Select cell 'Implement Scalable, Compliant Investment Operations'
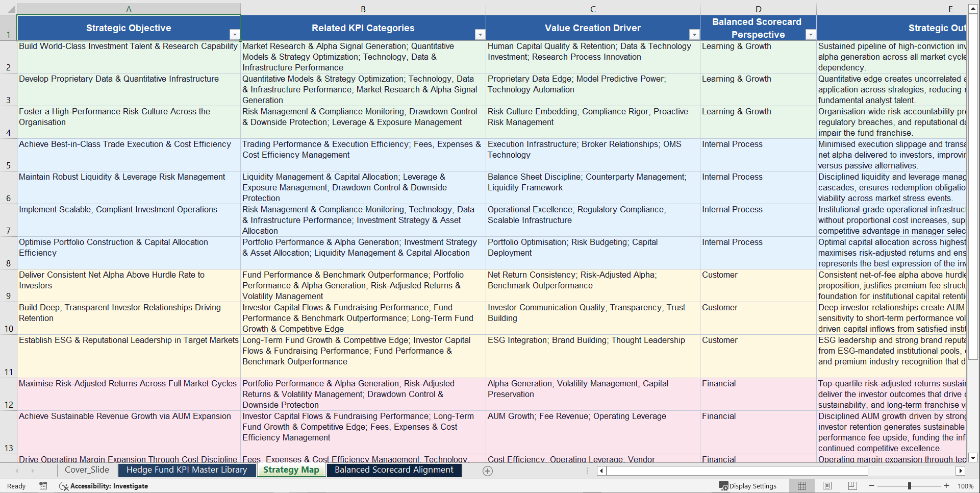This screenshot has height=493, width=980. point(129,220)
